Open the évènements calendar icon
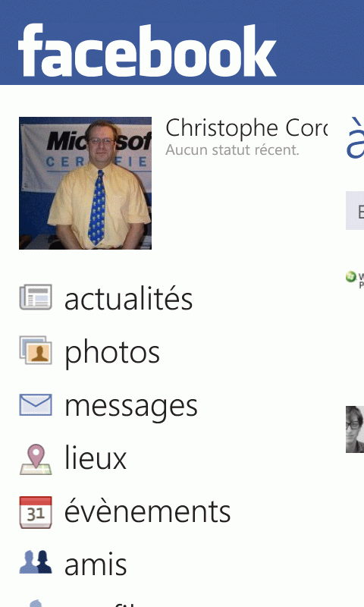Viewport: 364px width, 607px height. click(x=36, y=512)
